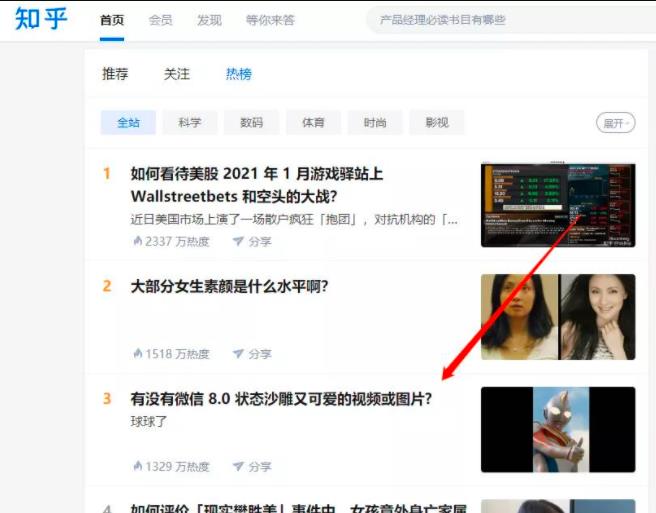Click the search field 产品经理必读书目有哪些
Image resolution: width=656 pixels, height=513 pixels.
tap(510, 20)
